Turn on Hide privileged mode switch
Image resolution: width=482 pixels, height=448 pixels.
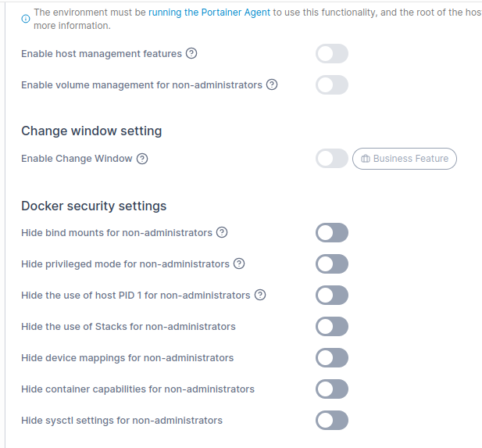[331, 263]
